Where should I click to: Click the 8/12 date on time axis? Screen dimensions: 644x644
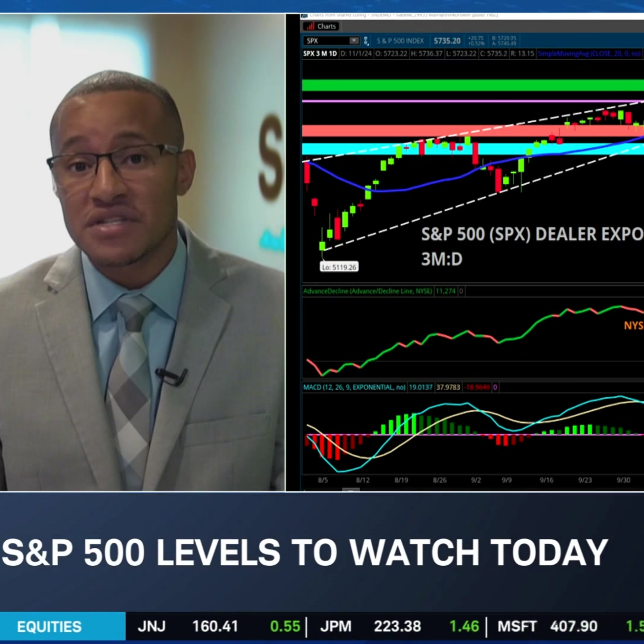tap(363, 480)
